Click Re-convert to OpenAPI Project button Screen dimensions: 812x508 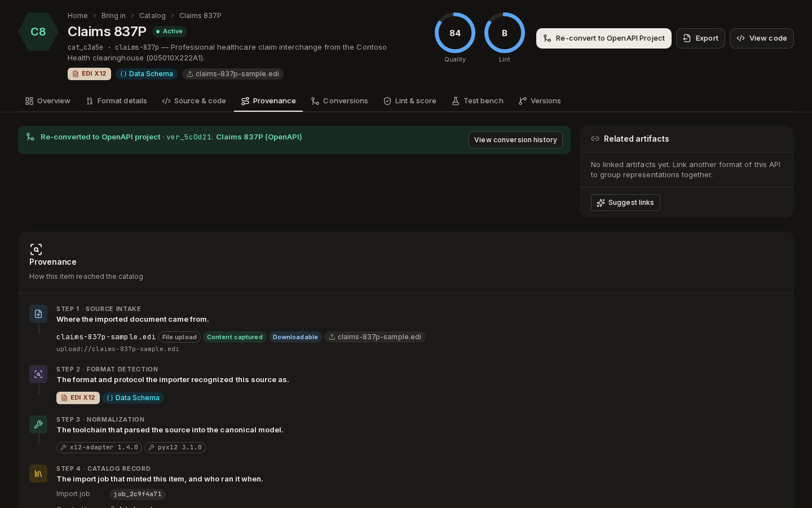[x=604, y=38]
